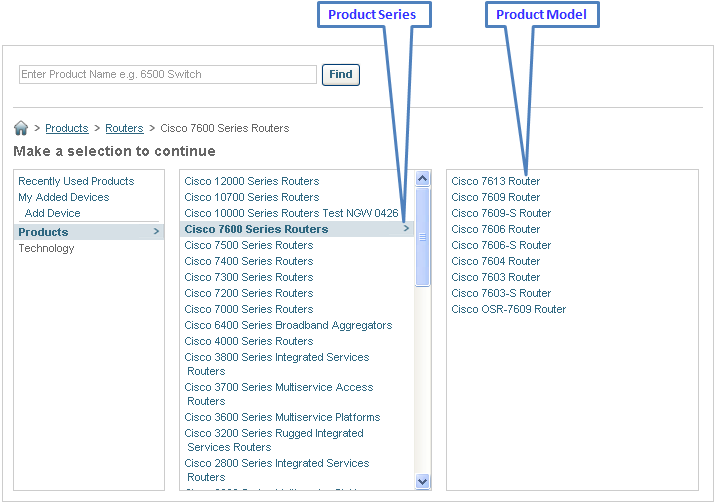
Task: Select Cisco 7400 Series Routers
Action: pos(248,262)
